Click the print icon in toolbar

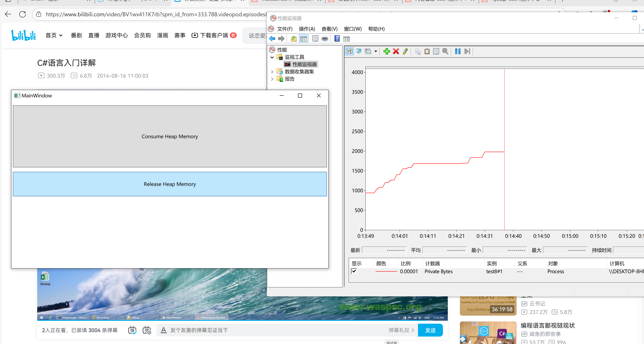[x=325, y=39]
